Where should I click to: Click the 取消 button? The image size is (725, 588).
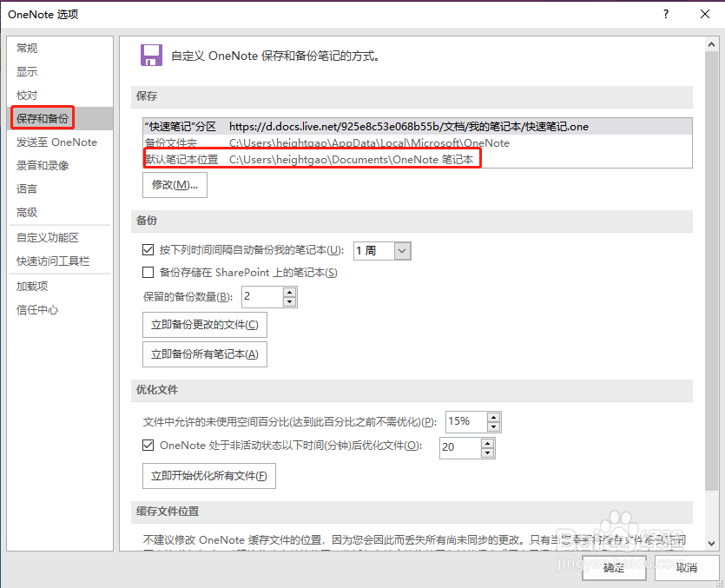pyautogui.click(x=687, y=568)
